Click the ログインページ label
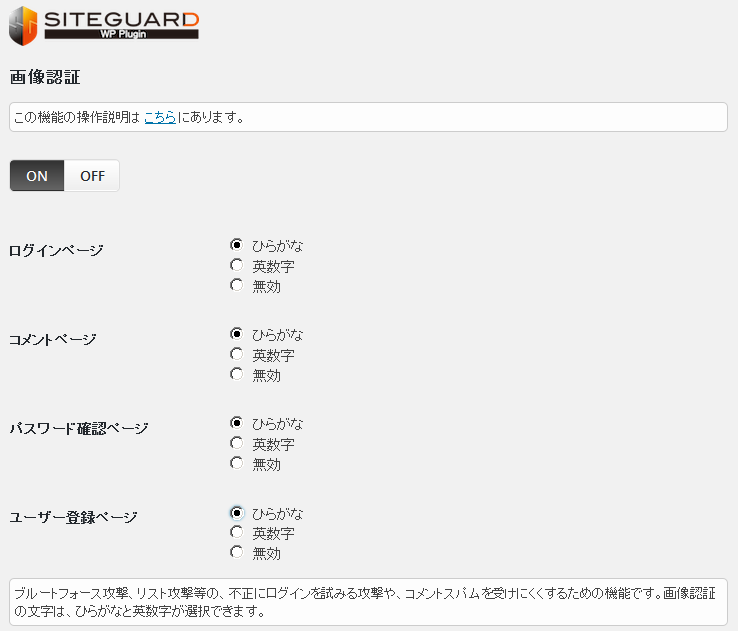738x631 pixels. pyautogui.click(x=56, y=250)
